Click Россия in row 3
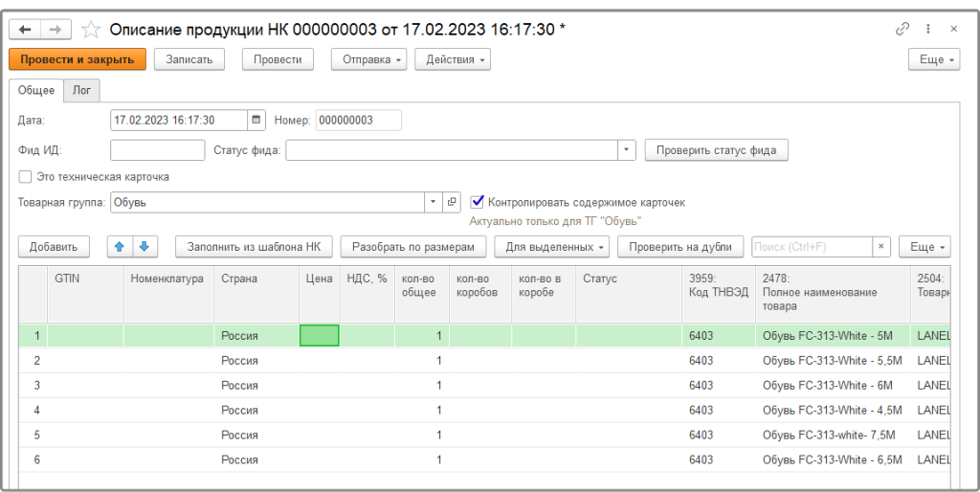 tap(239, 385)
